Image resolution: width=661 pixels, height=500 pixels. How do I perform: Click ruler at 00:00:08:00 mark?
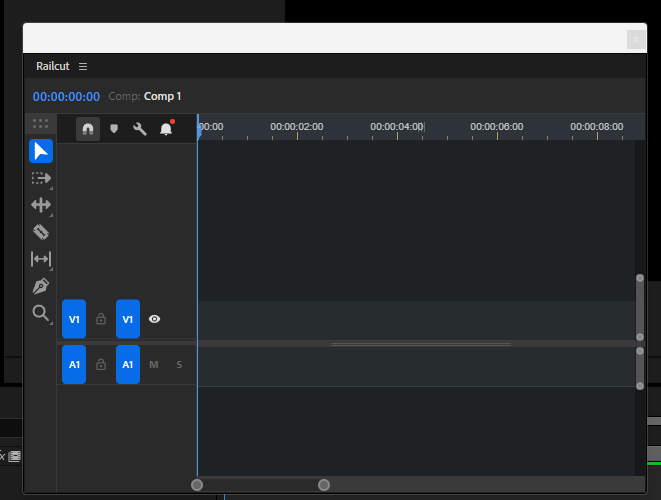597,127
